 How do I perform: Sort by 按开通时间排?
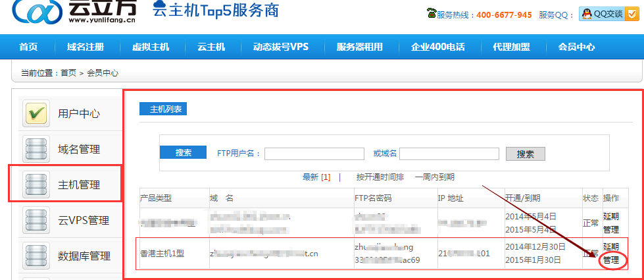point(380,177)
